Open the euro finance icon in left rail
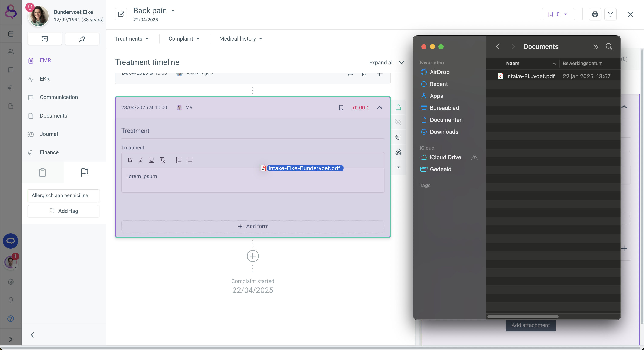 (10, 88)
